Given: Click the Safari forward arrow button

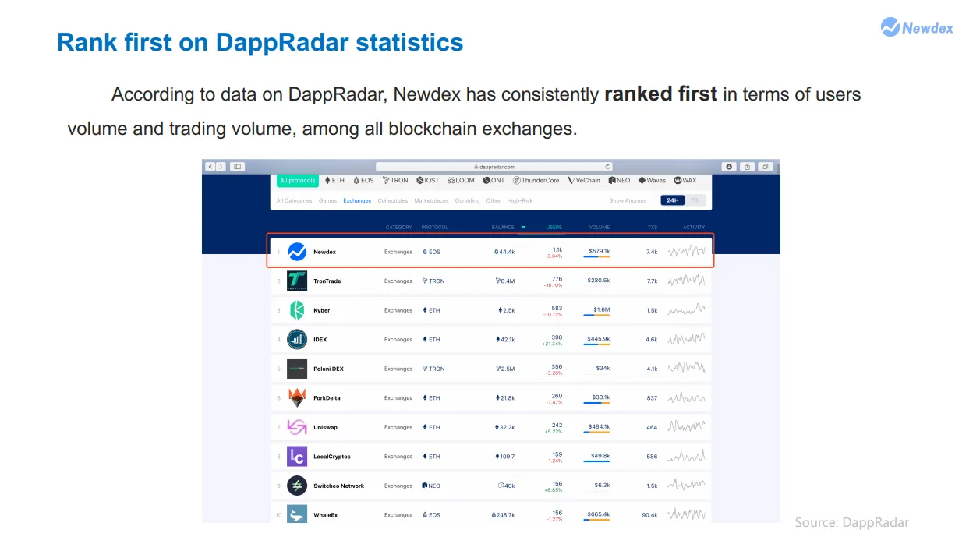Looking at the screenshot, I should [x=221, y=167].
